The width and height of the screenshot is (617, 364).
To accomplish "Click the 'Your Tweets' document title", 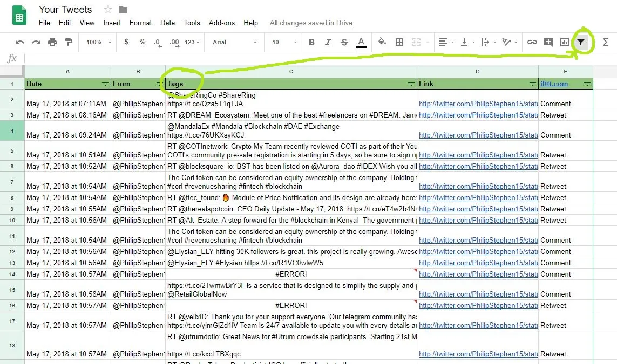I will (x=65, y=9).
